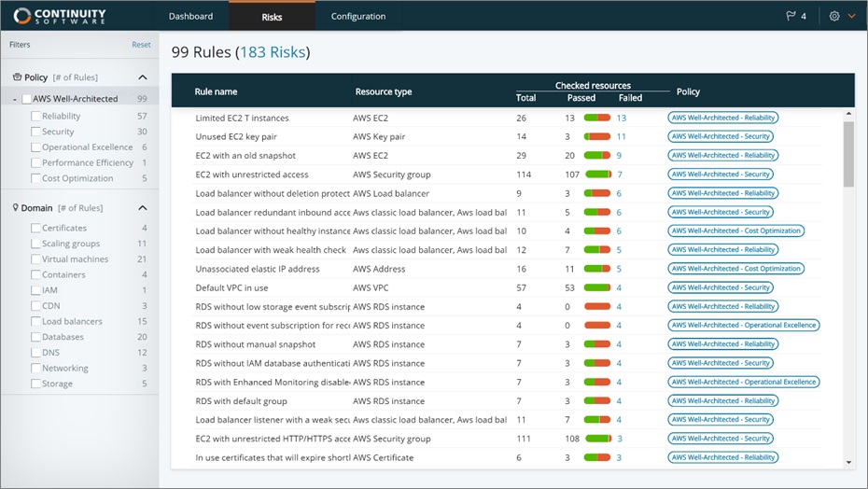868x489 pixels.
Task: Select the RDS with default group rule
Action: click(x=242, y=401)
